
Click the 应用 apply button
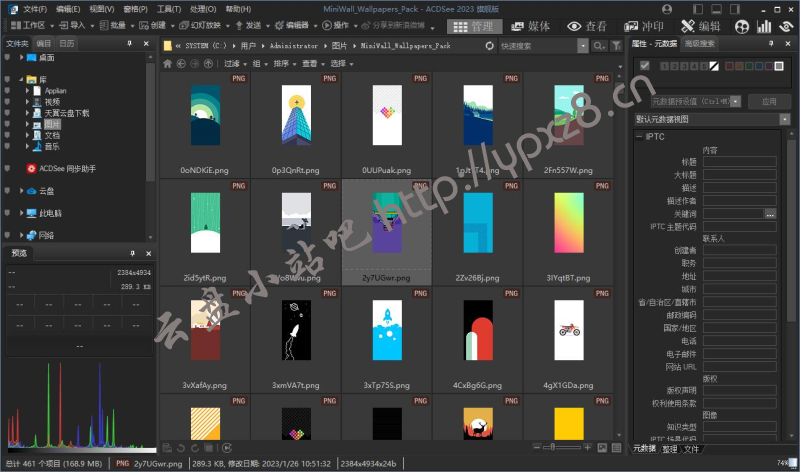pos(769,102)
